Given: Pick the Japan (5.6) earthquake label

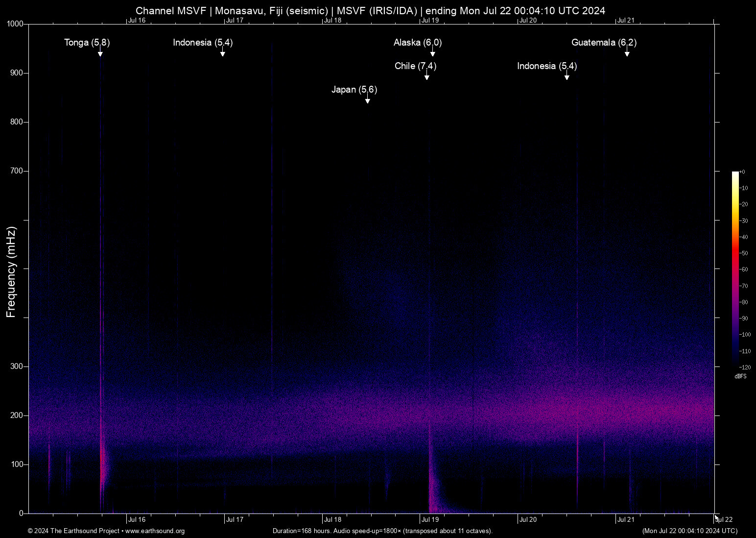Looking at the screenshot, I should point(354,90).
